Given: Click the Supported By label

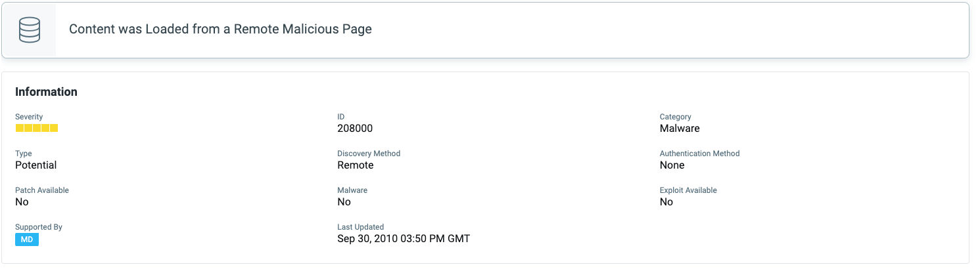Looking at the screenshot, I should (x=39, y=227).
